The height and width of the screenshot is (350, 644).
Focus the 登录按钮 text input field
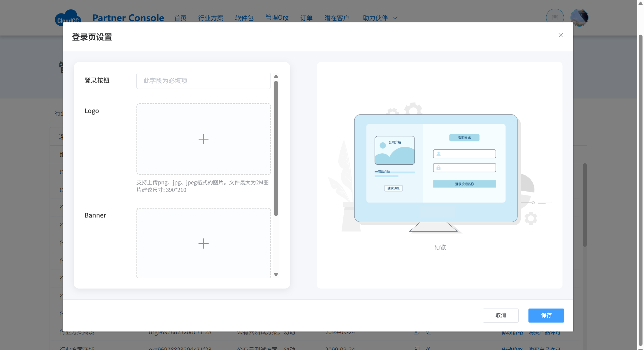203,81
